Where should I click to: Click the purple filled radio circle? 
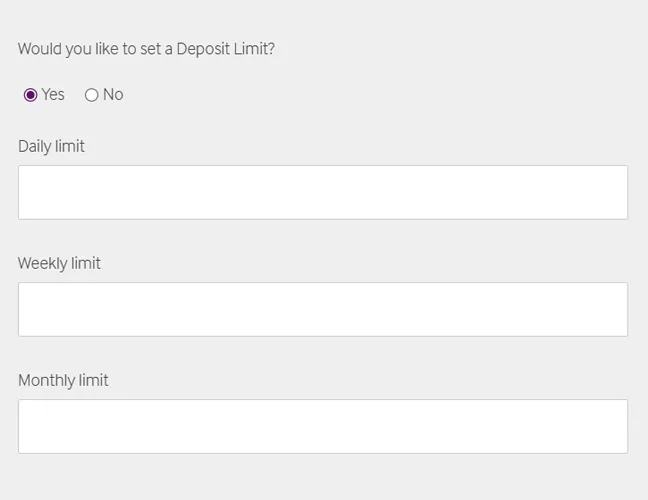pyautogui.click(x=30, y=95)
